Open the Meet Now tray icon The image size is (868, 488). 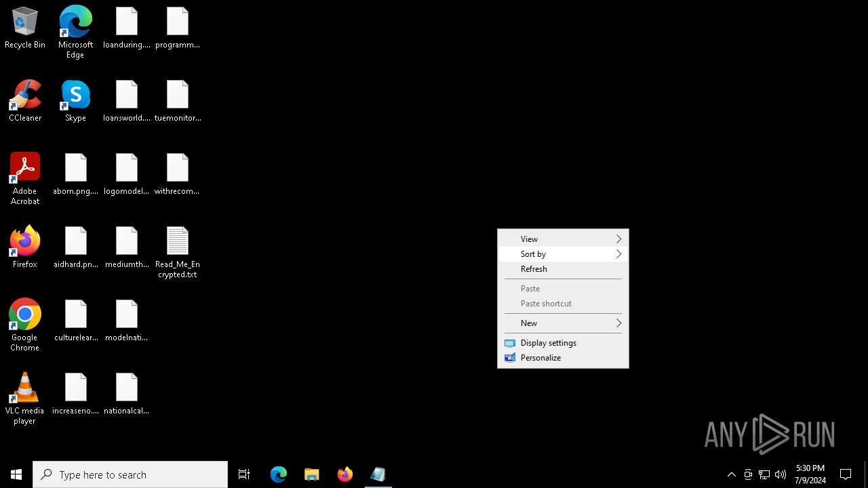(748, 474)
